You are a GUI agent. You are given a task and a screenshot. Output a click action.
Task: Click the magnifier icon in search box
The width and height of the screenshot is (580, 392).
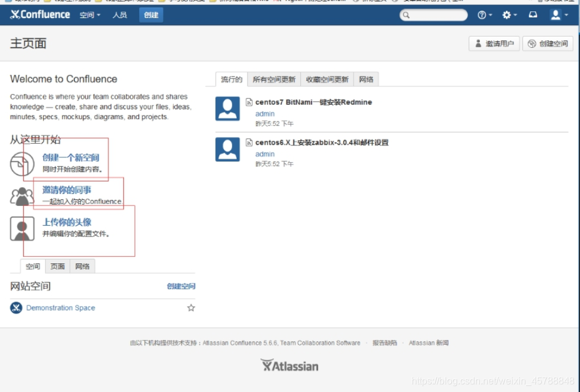(x=406, y=15)
